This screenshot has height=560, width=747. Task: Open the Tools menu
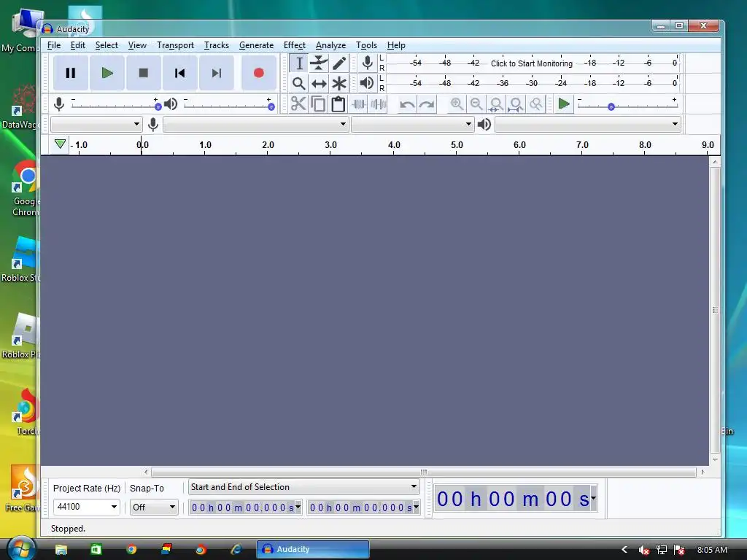(366, 45)
